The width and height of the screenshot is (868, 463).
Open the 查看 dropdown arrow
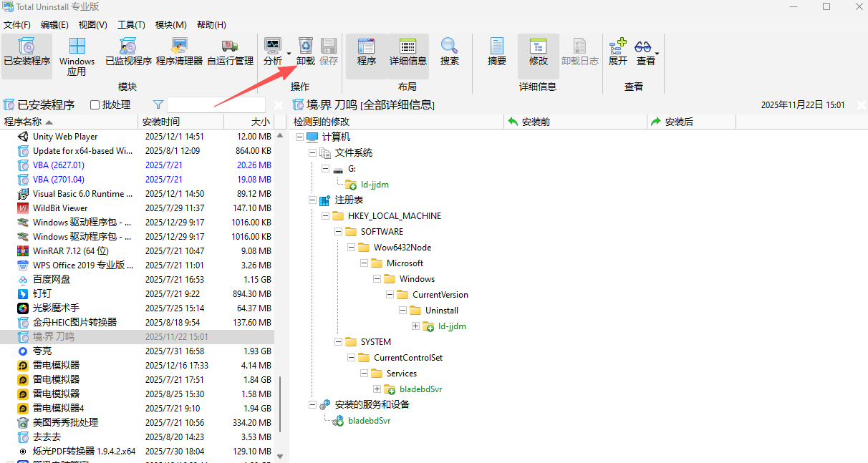(655, 54)
